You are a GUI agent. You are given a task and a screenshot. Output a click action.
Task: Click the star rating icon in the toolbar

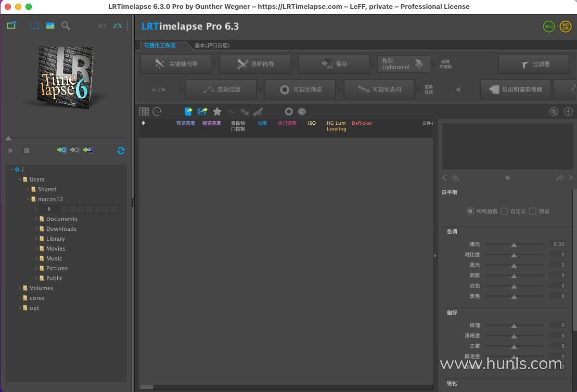(217, 111)
